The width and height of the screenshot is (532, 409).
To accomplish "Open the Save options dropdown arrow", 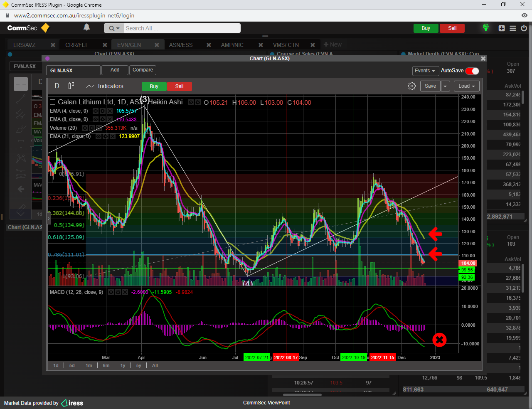I will pos(445,86).
